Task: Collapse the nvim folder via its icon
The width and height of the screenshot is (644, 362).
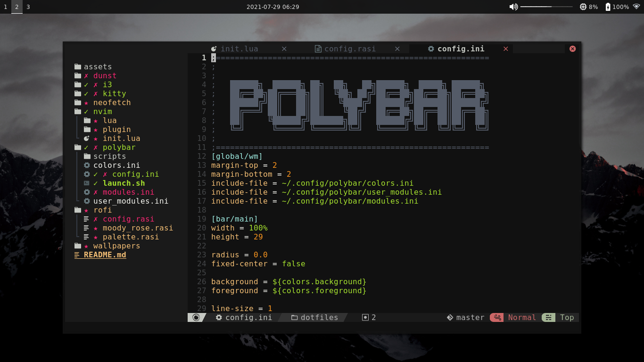Action: click(78, 112)
